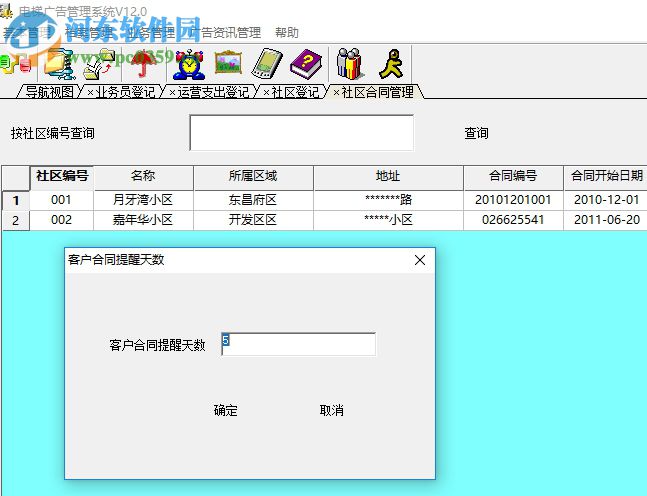Click the 查询 search button
The image size is (647, 496).
pos(477,133)
